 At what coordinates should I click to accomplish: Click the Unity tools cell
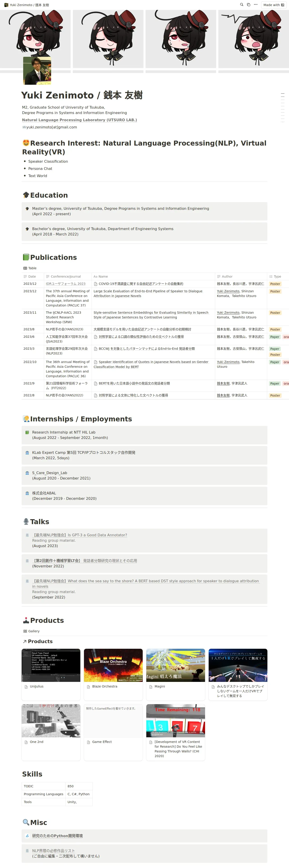[x=79, y=802]
